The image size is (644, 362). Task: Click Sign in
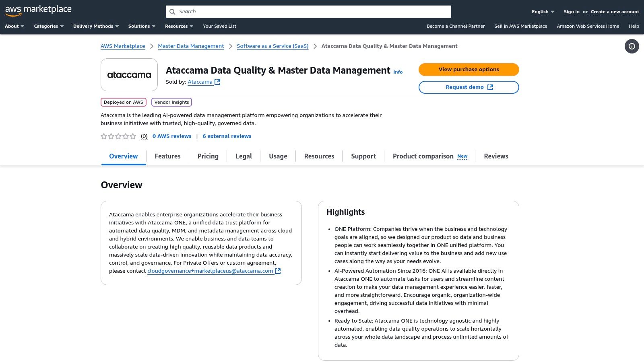tap(572, 12)
